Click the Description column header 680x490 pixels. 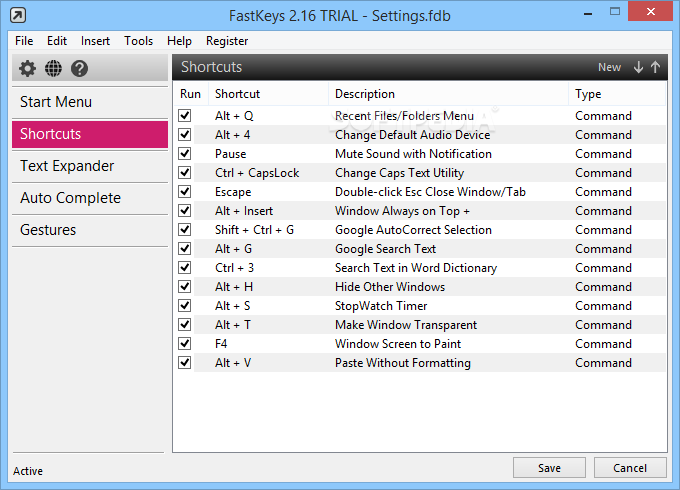[x=448, y=94]
